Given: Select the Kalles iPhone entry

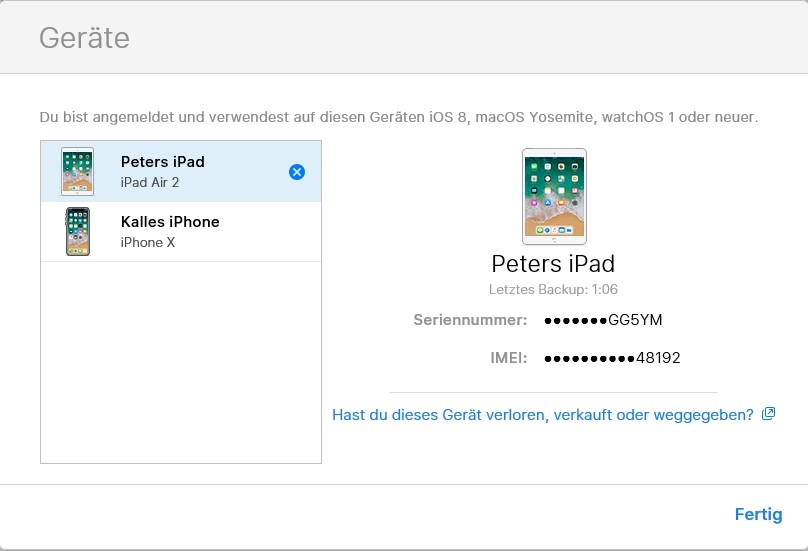Looking at the screenshot, I should click(x=181, y=231).
